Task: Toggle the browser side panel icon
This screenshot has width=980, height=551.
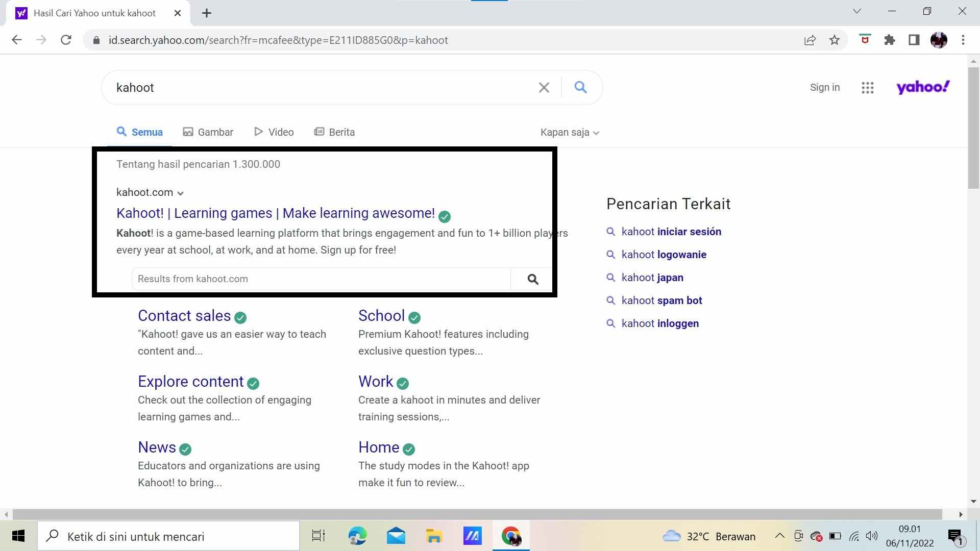Action: [914, 40]
